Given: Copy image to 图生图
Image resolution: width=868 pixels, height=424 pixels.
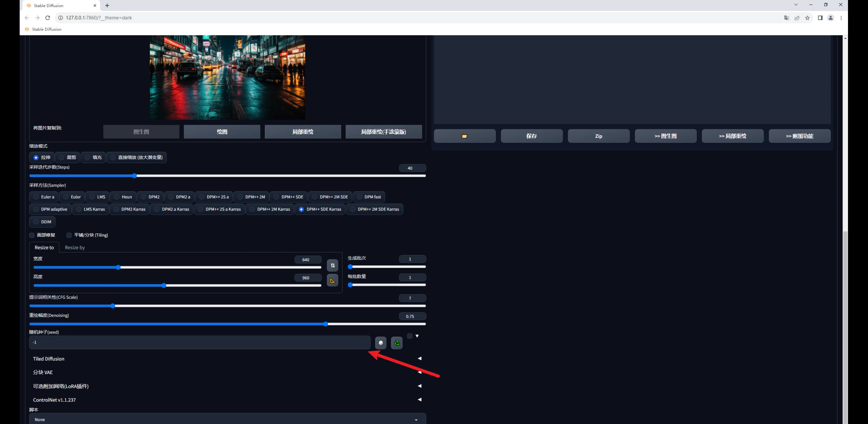Looking at the screenshot, I should coord(141,132).
